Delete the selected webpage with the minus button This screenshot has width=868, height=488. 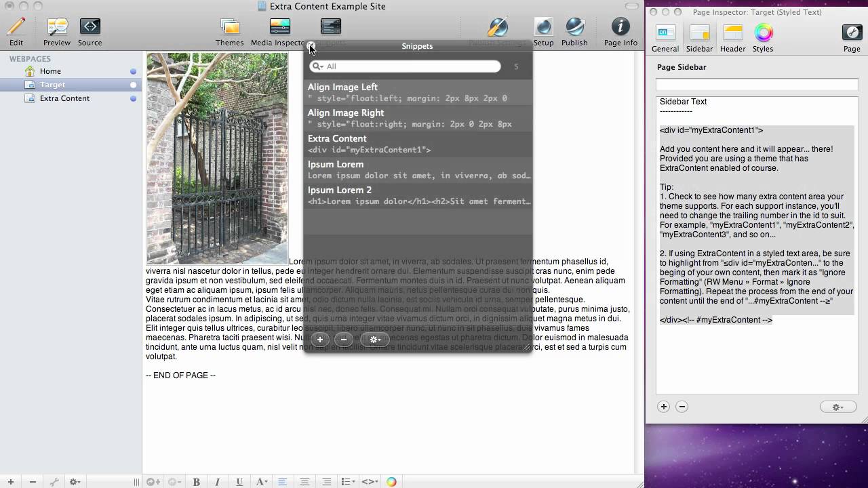(x=33, y=482)
